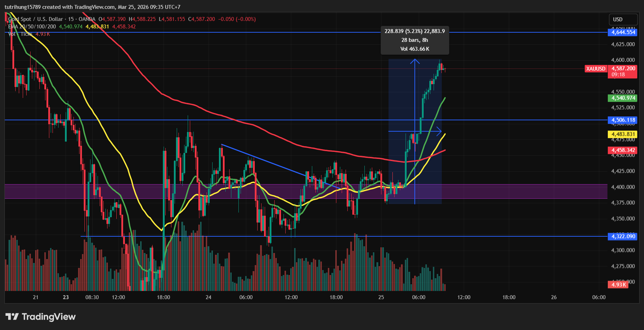This screenshot has height=330, width=644.
Task: Click the 12:00 label after 06:00 on day 25
Action: pyautogui.click(x=464, y=297)
